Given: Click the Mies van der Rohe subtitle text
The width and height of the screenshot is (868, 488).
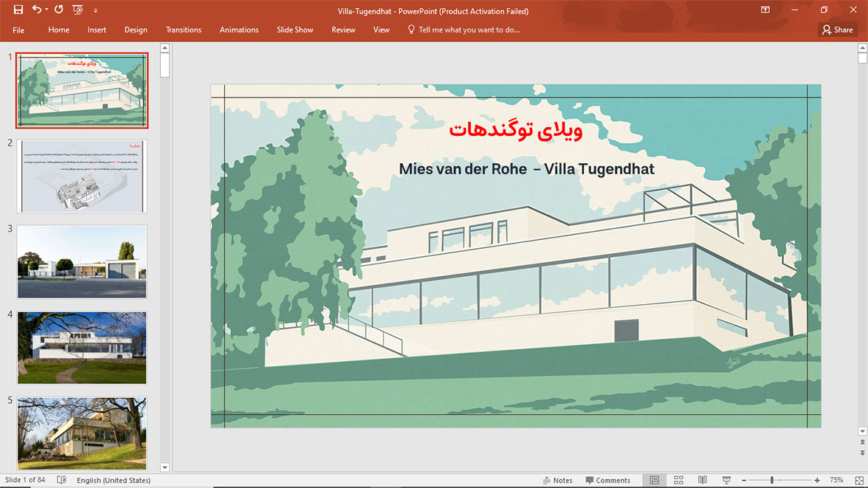Looking at the screenshot, I should click(x=526, y=169).
